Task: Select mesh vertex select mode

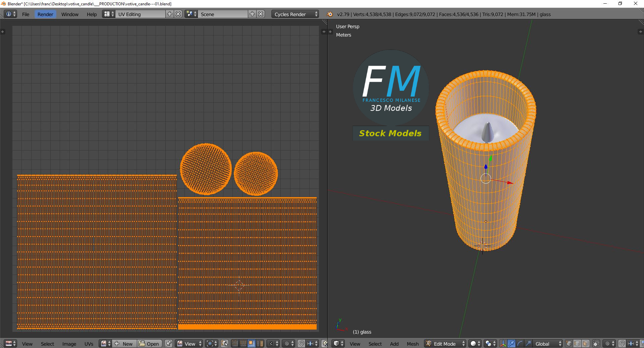Action: point(569,344)
